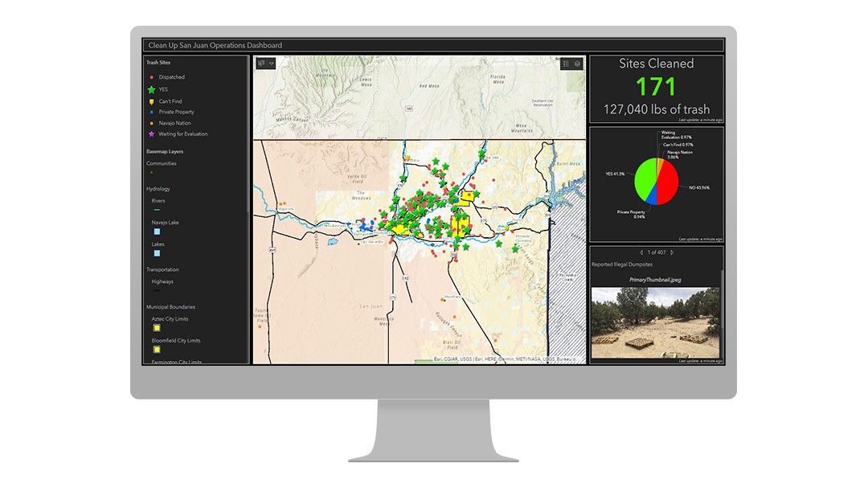Click the Sites Cleaned heading
868x488 pixels.
(x=656, y=64)
